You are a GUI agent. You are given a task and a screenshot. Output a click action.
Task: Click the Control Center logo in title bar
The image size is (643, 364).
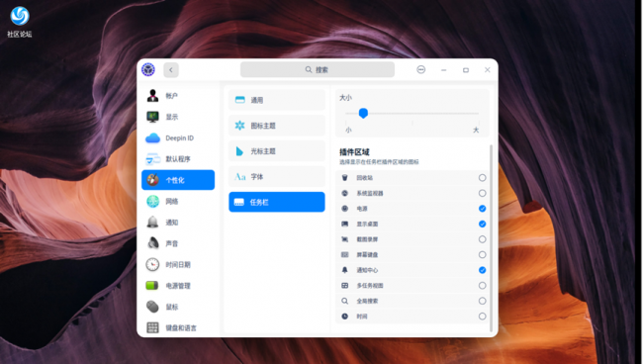148,69
